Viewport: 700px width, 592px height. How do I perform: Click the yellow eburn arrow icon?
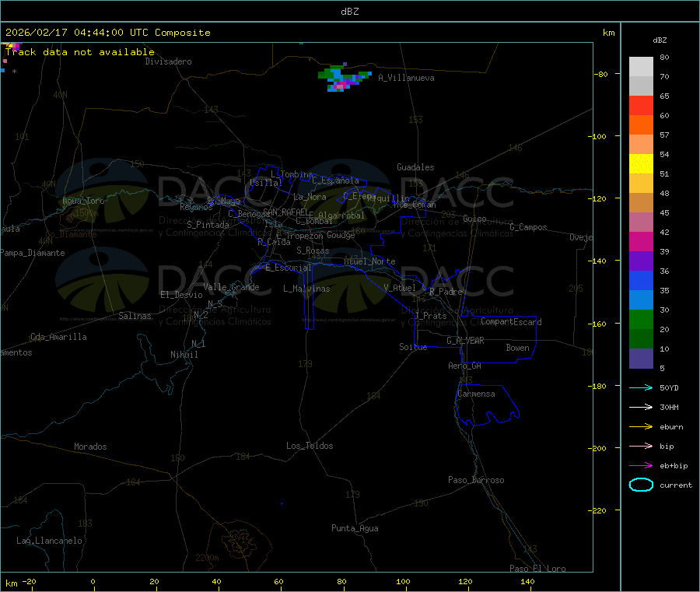pos(641,426)
